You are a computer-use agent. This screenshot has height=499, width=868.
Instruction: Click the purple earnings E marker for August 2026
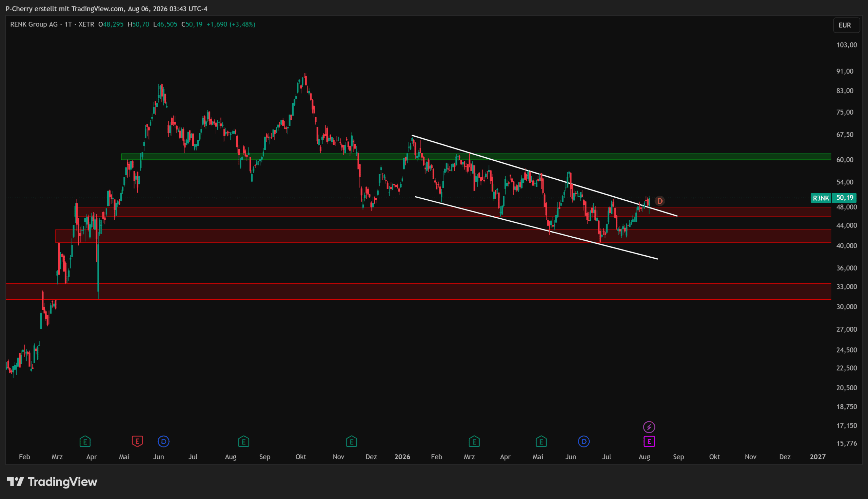(649, 441)
